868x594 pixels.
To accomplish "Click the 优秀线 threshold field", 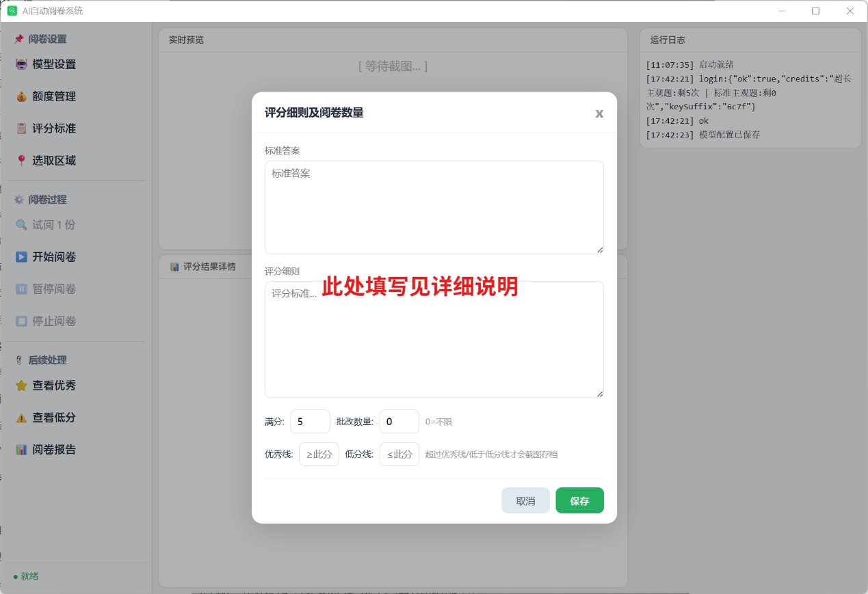I will point(319,454).
